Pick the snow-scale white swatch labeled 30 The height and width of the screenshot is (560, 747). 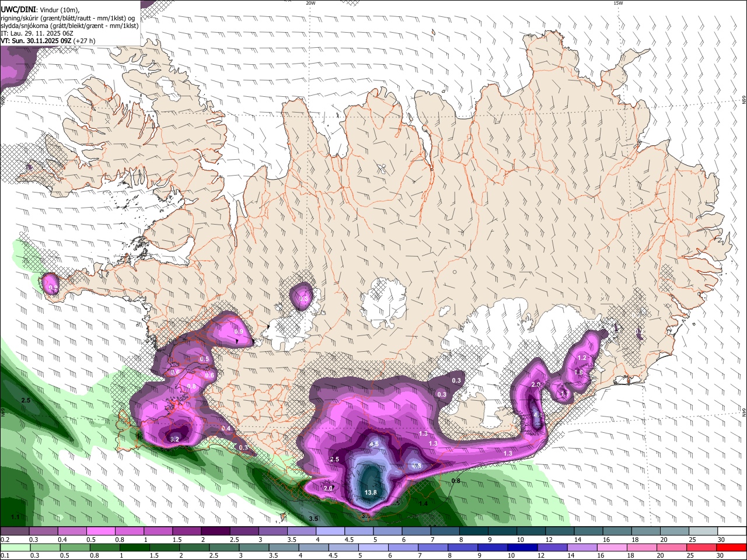point(732,531)
